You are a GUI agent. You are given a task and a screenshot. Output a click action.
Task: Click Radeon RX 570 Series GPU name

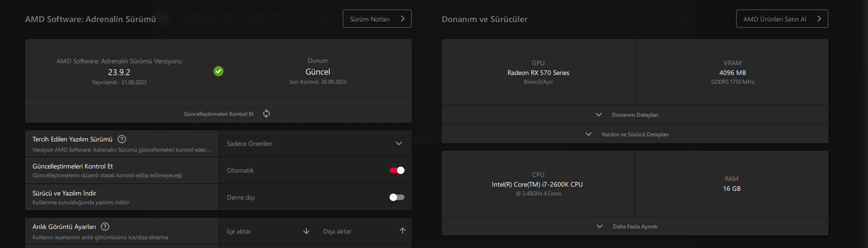pyautogui.click(x=538, y=73)
